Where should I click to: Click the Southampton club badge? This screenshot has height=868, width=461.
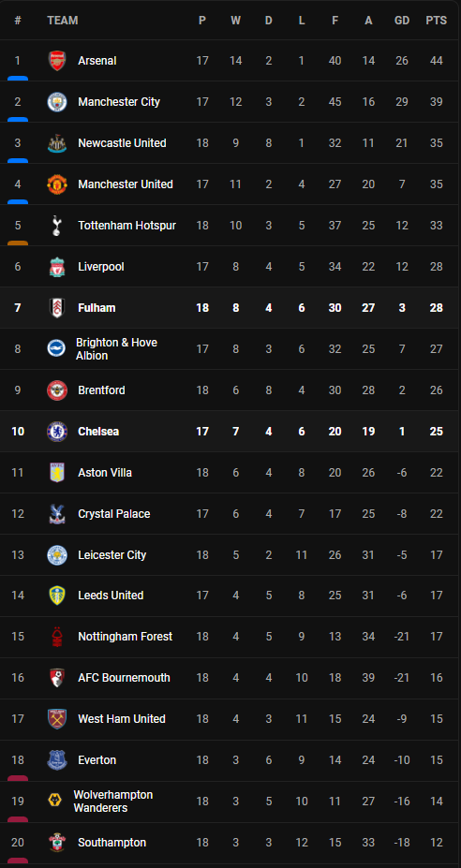[57, 843]
